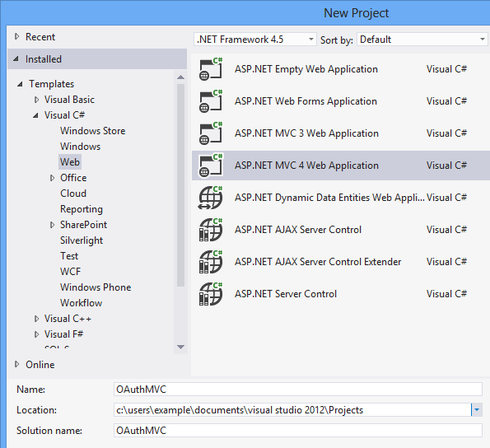Select the Reporting template category

coord(82,209)
